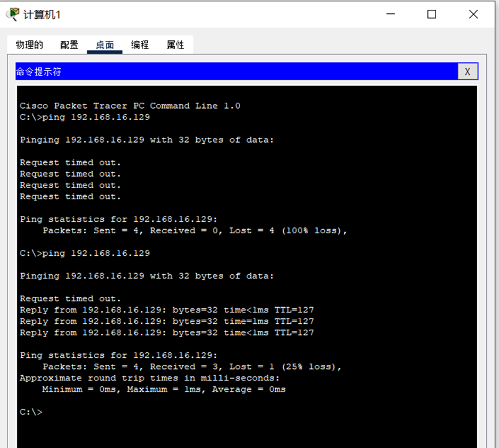The width and height of the screenshot is (499, 448).
Task: Click the 命令提示符 blue title bar text
Action: [x=39, y=72]
